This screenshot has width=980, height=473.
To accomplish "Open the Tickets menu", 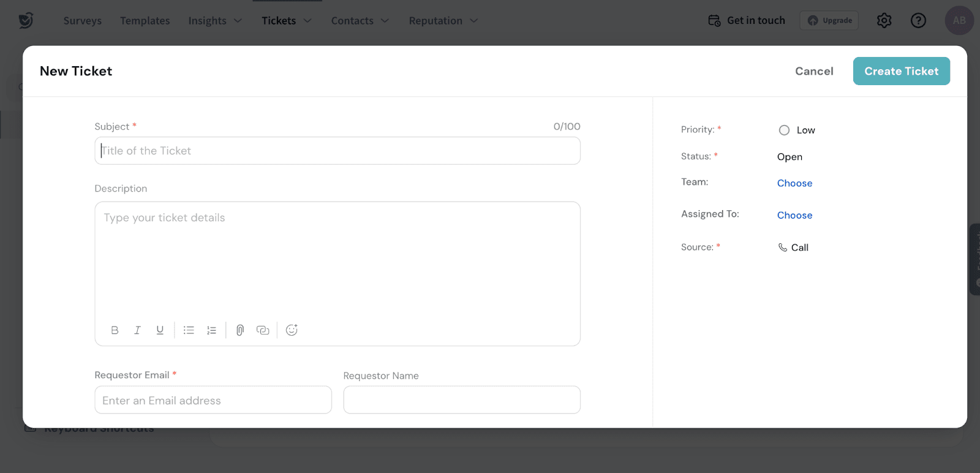I will tap(286, 21).
